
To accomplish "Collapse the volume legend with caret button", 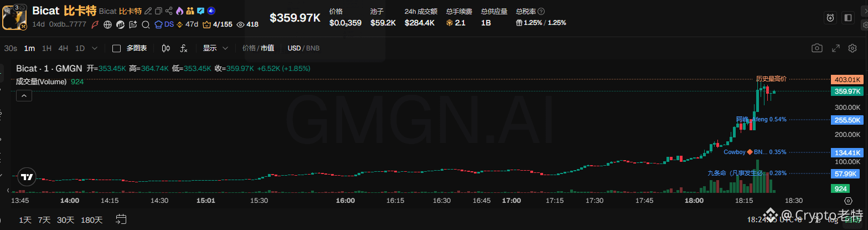I will tap(24, 96).
